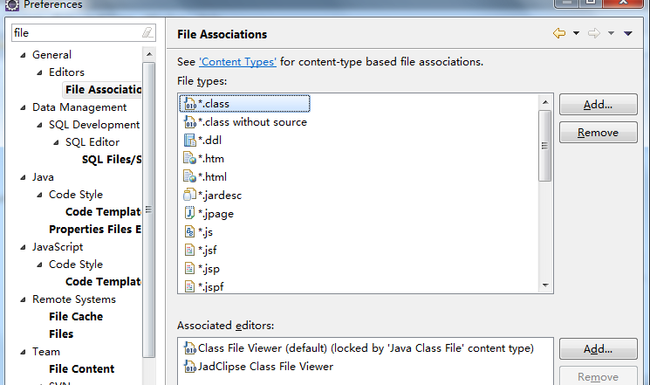Open the forward history dropdown arrow
The height and width of the screenshot is (385, 650).
pos(611,33)
